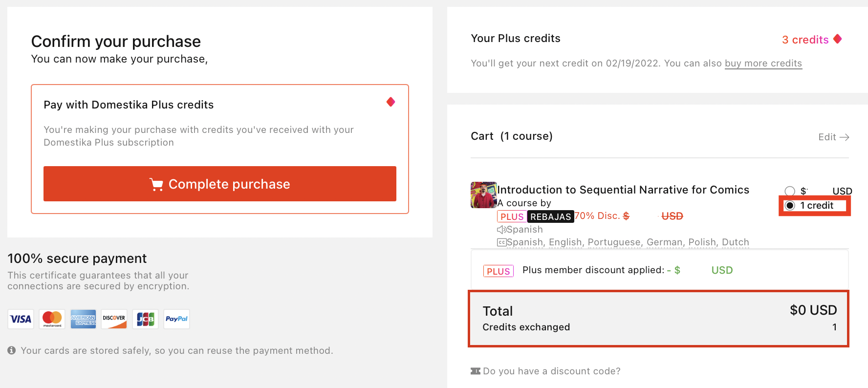The height and width of the screenshot is (388, 868).
Task: Click the Mastercard icon
Action: click(x=52, y=319)
